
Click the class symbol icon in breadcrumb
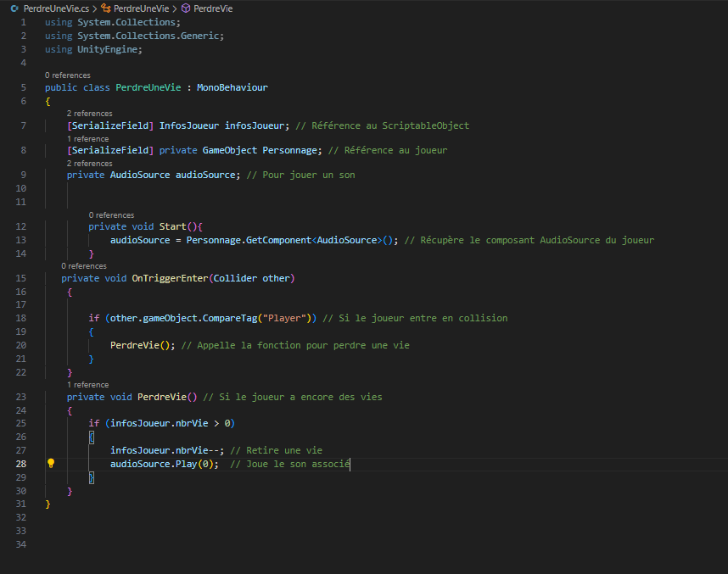[x=106, y=8]
